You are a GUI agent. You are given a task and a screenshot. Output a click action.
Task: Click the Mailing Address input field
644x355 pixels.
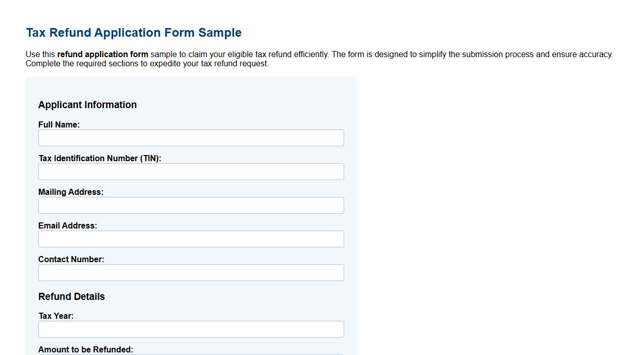coord(191,205)
